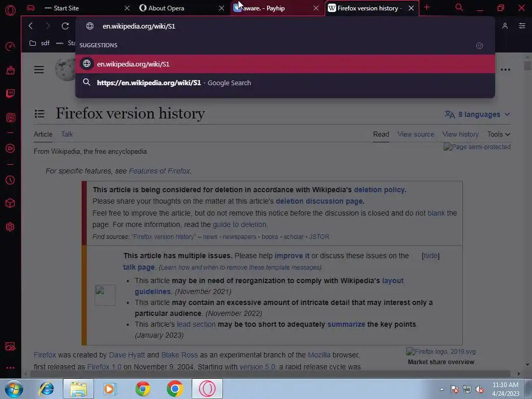Open Windows Media Player taskbar icon

click(110, 389)
